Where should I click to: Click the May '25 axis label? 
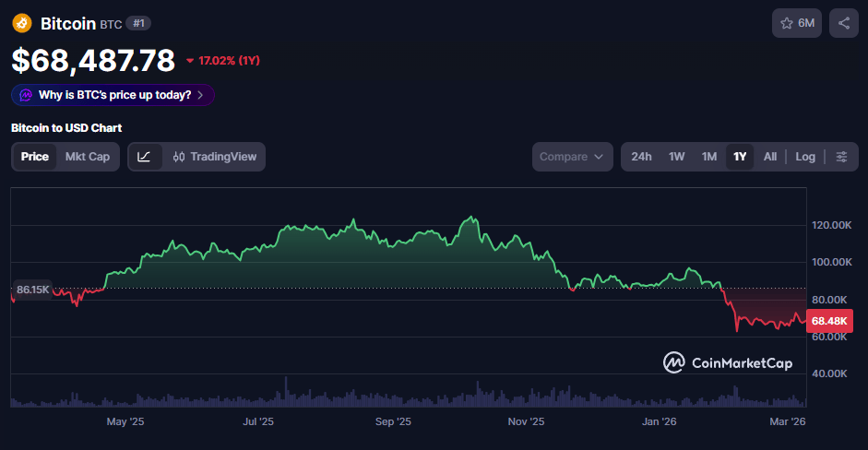tap(125, 421)
